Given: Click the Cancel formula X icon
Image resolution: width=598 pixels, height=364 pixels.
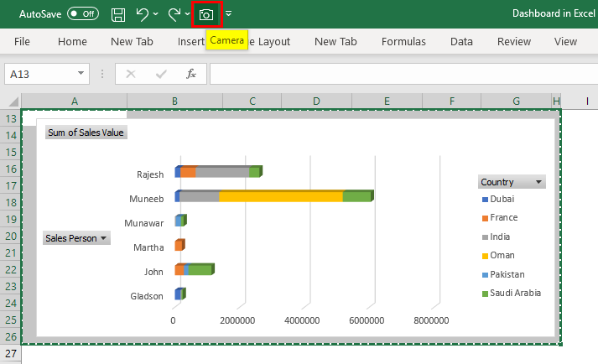Looking at the screenshot, I should coord(131,74).
